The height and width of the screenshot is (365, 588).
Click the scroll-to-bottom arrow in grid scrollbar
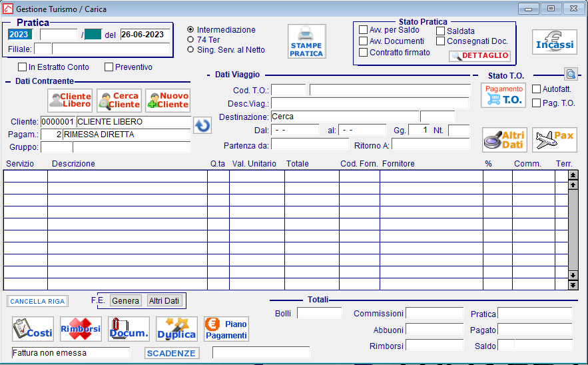tap(573, 286)
